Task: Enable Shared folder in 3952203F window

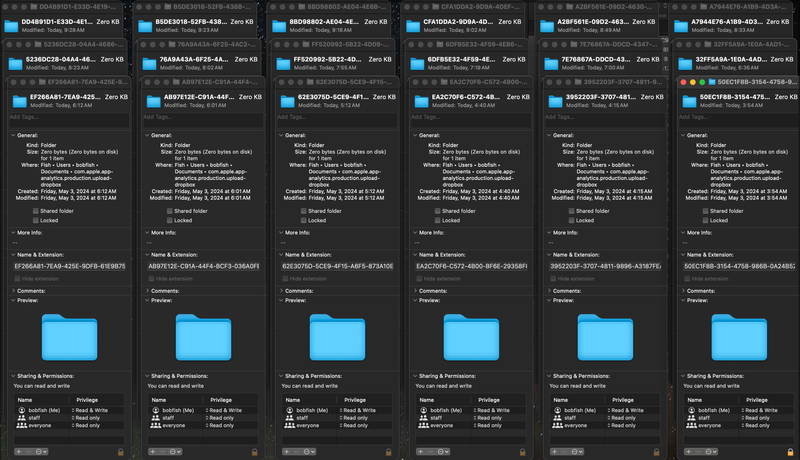Action: 571,211
